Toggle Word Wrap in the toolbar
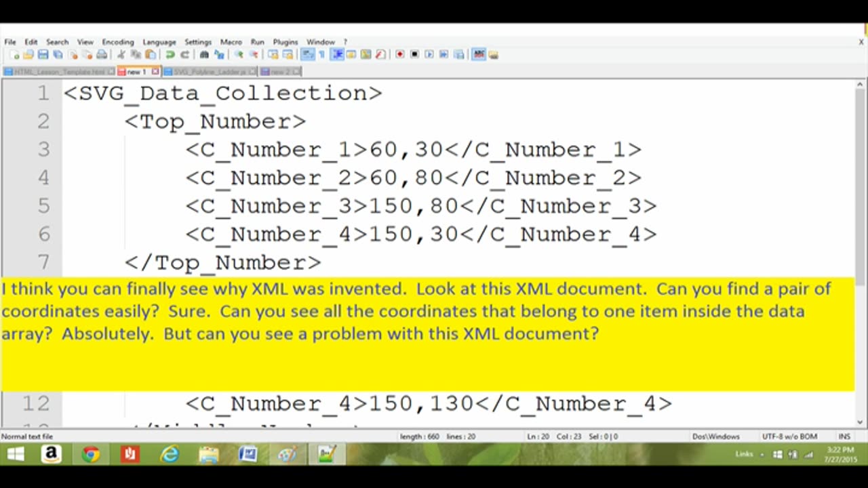Image resolution: width=868 pixels, height=488 pixels. 307,55
